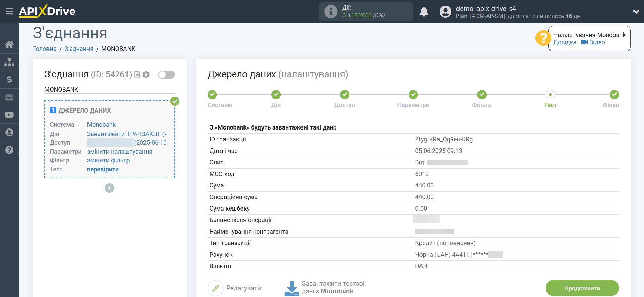Go to the Дія step
The height and width of the screenshot is (297, 644).
[x=276, y=95]
